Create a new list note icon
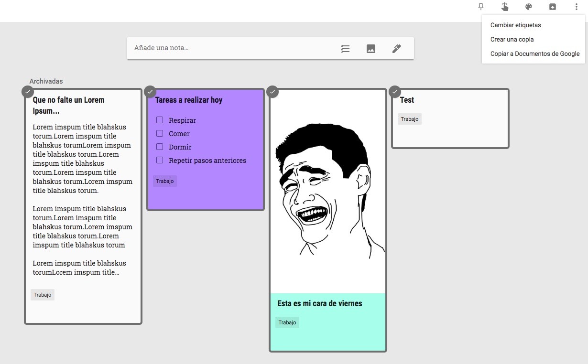The height and width of the screenshot is (364, 588). click(345, 48)
